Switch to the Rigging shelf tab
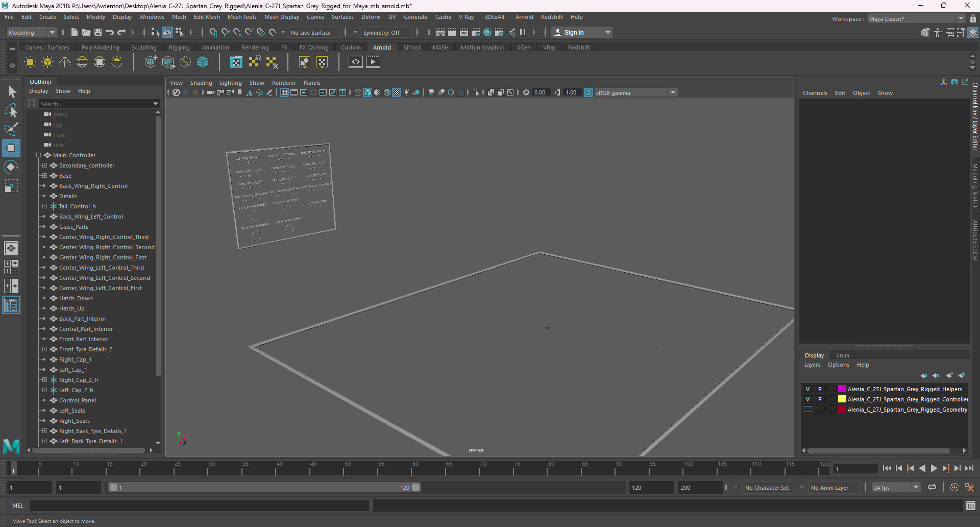 tap(179, 47)
